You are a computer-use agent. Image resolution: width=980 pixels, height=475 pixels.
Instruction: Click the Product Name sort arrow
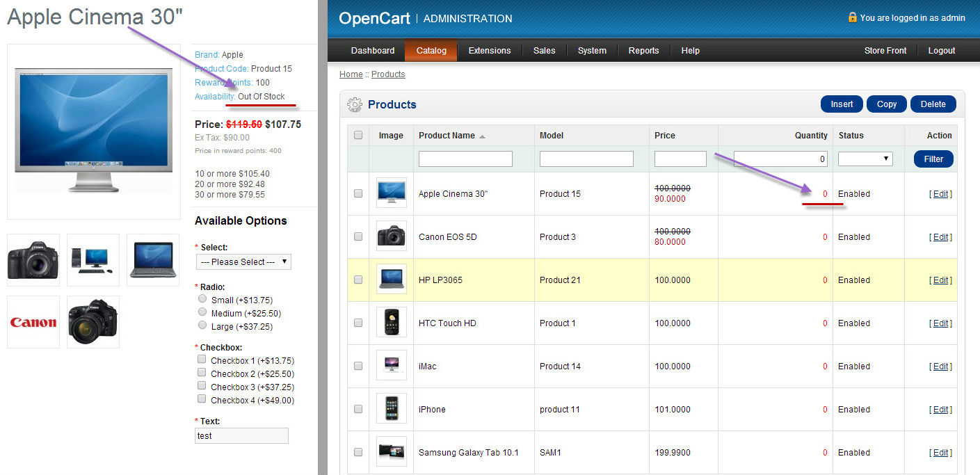(483, 136)
